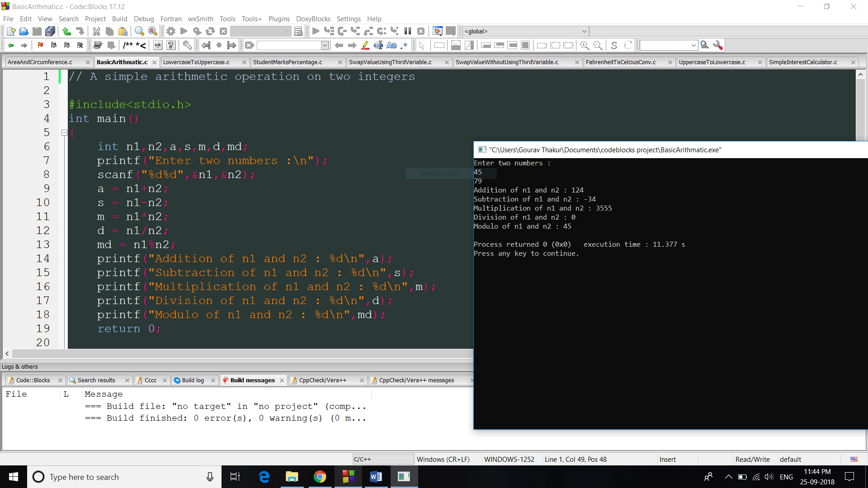Toggle highlight occurrences marker icon
Viewport: 868px width, 488px height.
pos(365,45)
